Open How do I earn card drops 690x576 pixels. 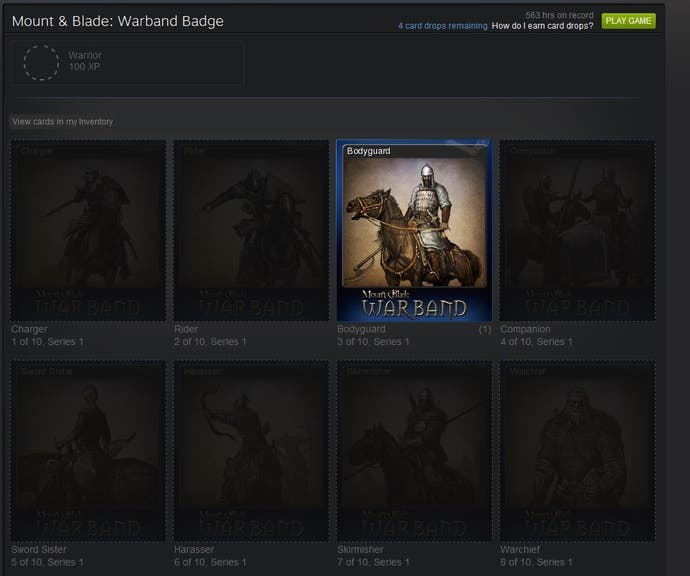pos(543,26)
